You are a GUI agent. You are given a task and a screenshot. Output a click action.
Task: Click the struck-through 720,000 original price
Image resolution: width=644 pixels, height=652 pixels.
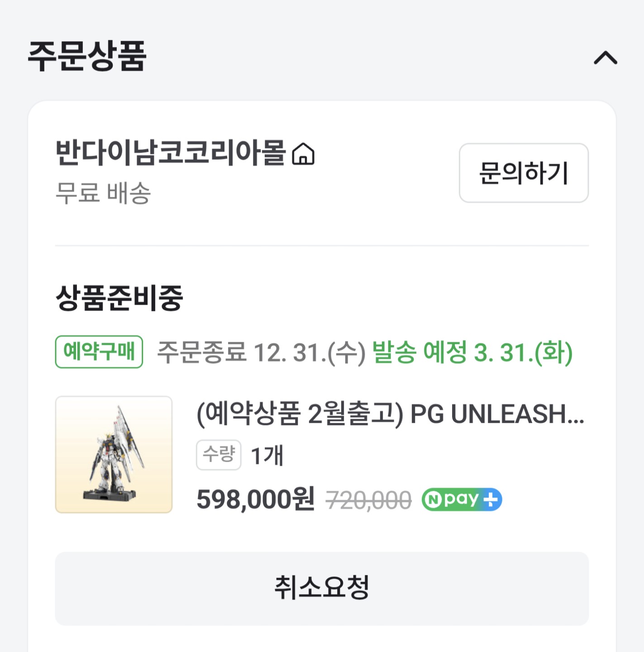tap(369, 500)
